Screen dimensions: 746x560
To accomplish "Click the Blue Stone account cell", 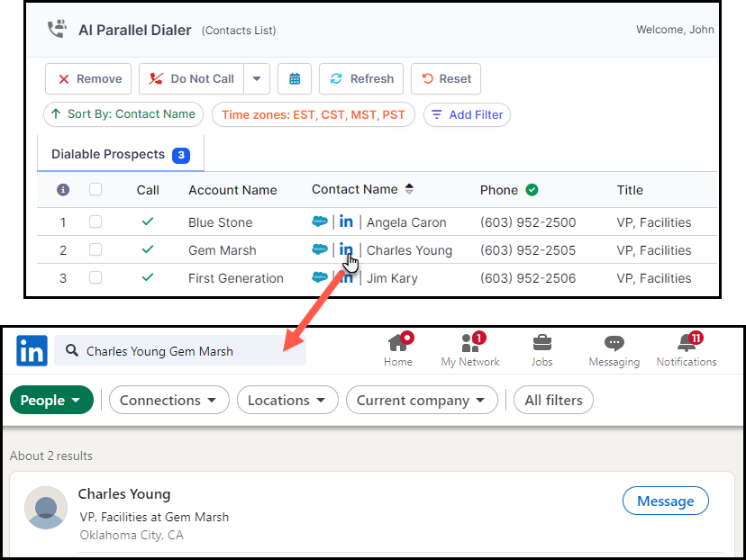I will [x=220, y=222].
